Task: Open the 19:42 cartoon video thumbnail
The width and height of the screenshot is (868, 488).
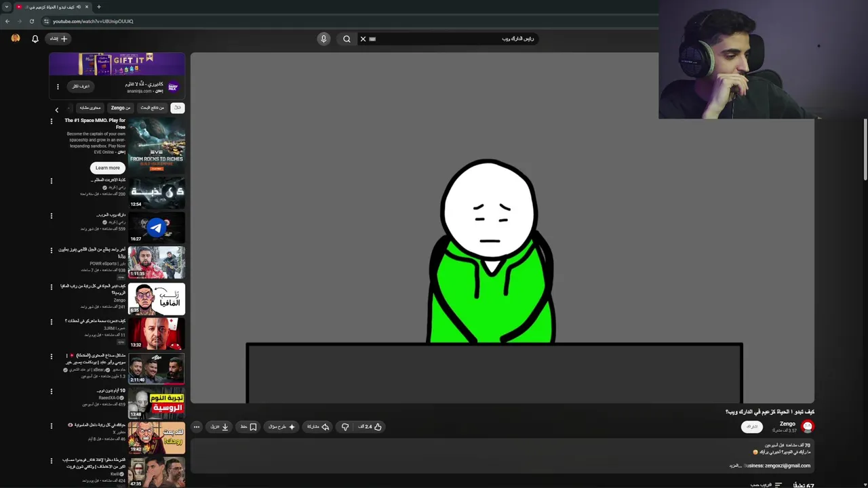Action: click(157, 438)
